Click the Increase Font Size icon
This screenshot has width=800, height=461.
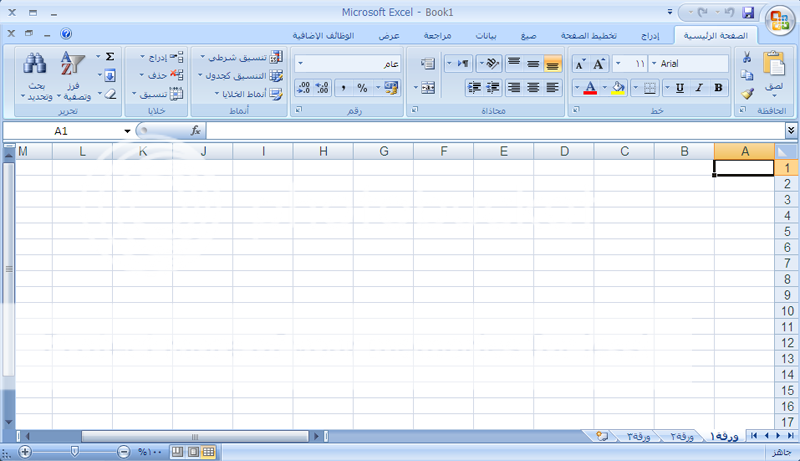(598, 64)
